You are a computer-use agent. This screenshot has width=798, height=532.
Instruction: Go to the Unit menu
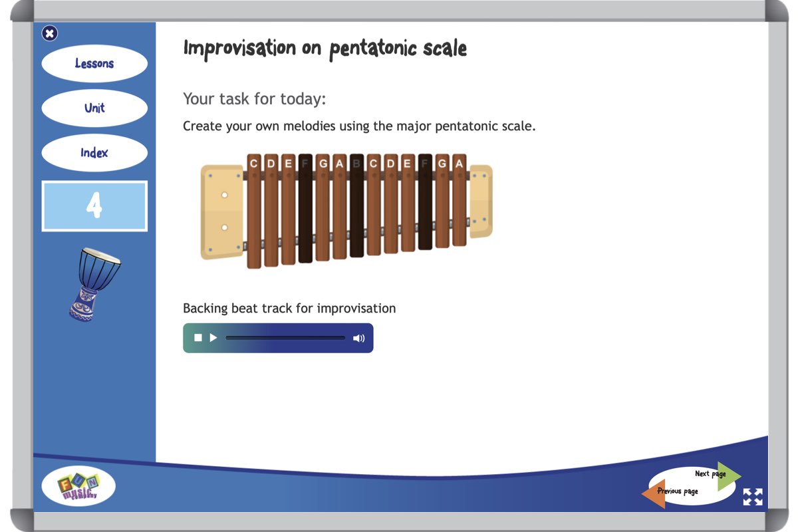[94, 108]
